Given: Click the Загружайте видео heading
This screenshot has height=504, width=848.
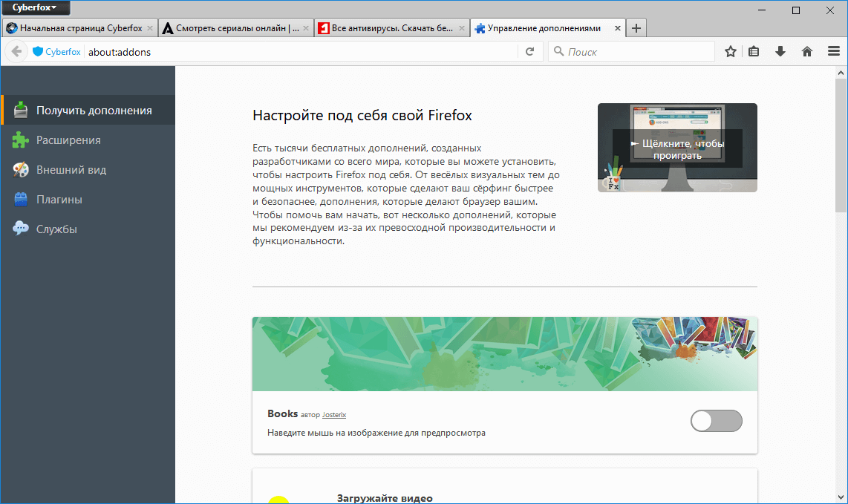Looking at the screenshot, I should (385, 498).
